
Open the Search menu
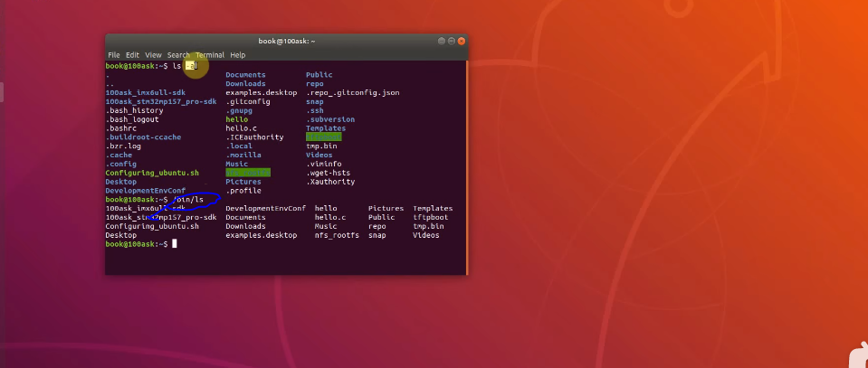pyautogui.click(x=178, y=55)
